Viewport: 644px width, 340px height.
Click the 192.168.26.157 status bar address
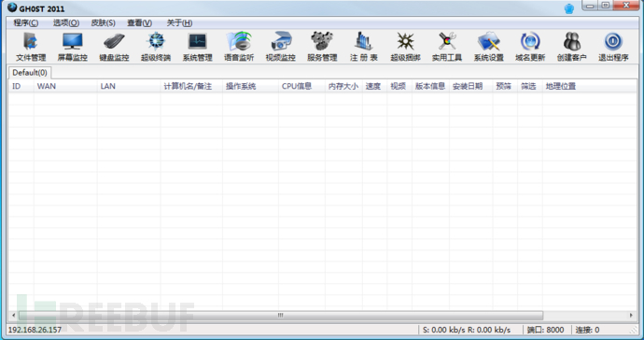tap(35, 330)
